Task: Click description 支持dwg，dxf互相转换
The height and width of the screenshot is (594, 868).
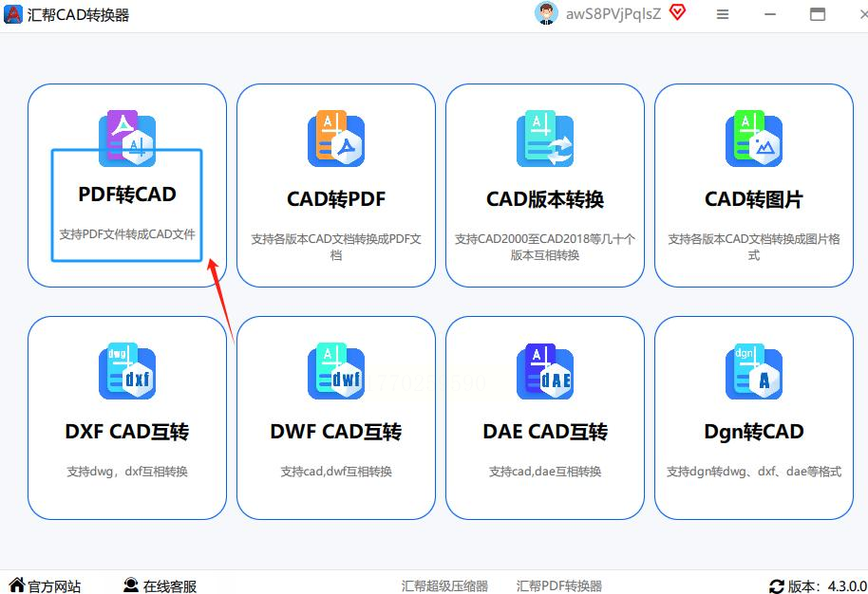Action: [x=126, y=472]
